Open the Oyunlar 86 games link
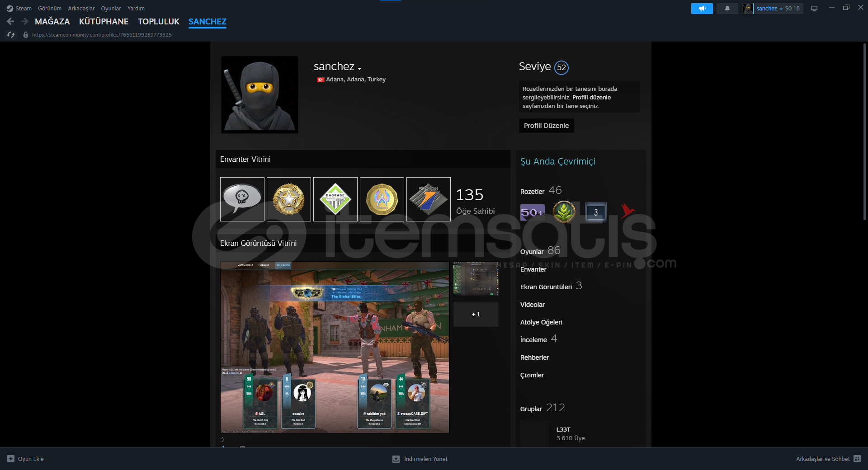 tap(540, 251)
